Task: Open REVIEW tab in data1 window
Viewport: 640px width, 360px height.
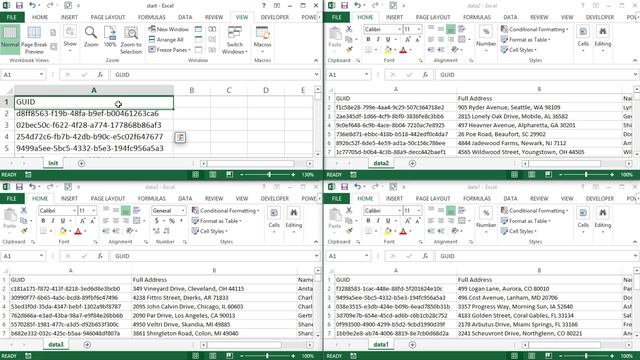Action: click(539, 198)
